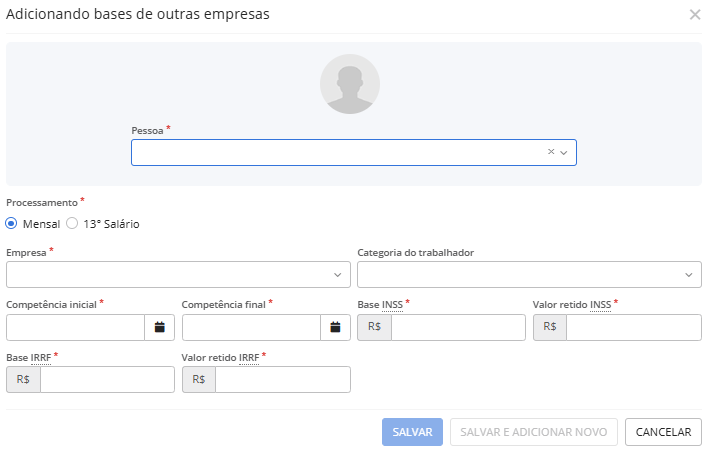The width and height of the screenshot is (709, 450).
Task: Click the person avatar placeholder image
Action: (349, 84)
